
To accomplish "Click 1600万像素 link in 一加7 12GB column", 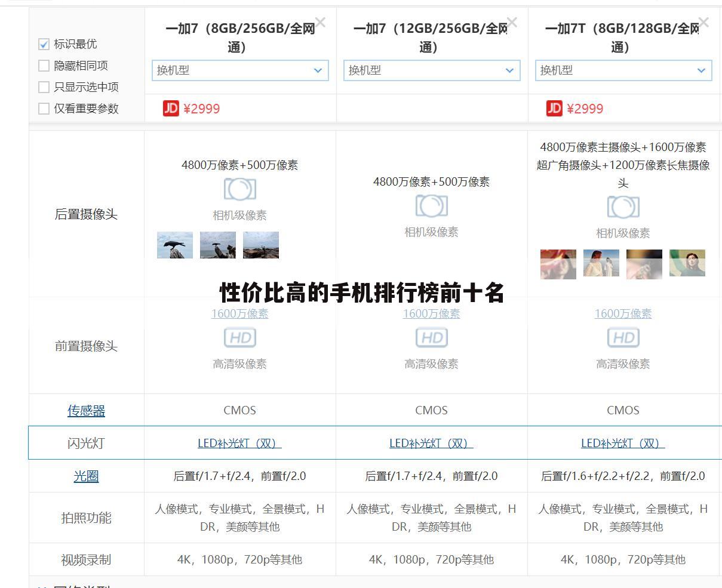I will point(432,314).
